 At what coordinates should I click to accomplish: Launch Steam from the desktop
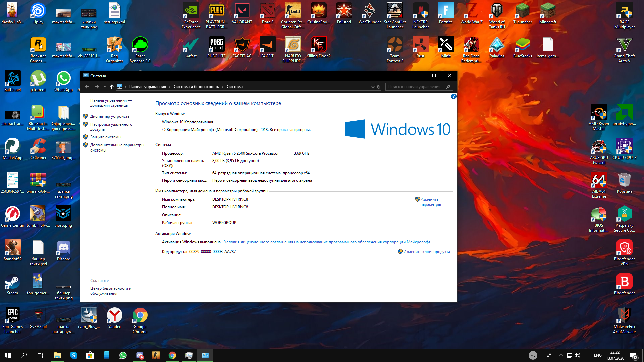click(x=12, y=284)
